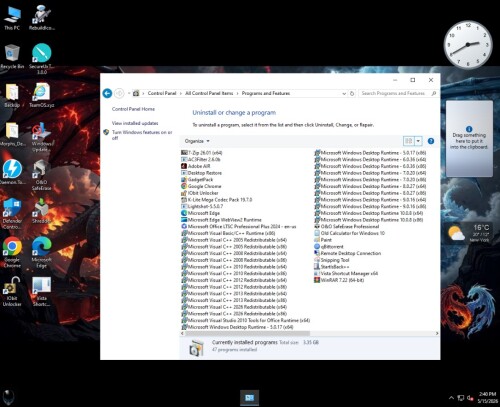Click the clipboard gadget drop area

[469, 139]
